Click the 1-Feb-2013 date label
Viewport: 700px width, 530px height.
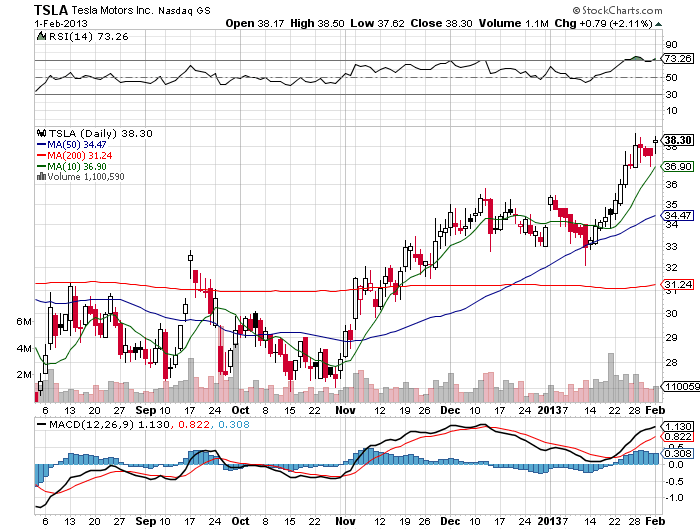(x=61, y=23)
